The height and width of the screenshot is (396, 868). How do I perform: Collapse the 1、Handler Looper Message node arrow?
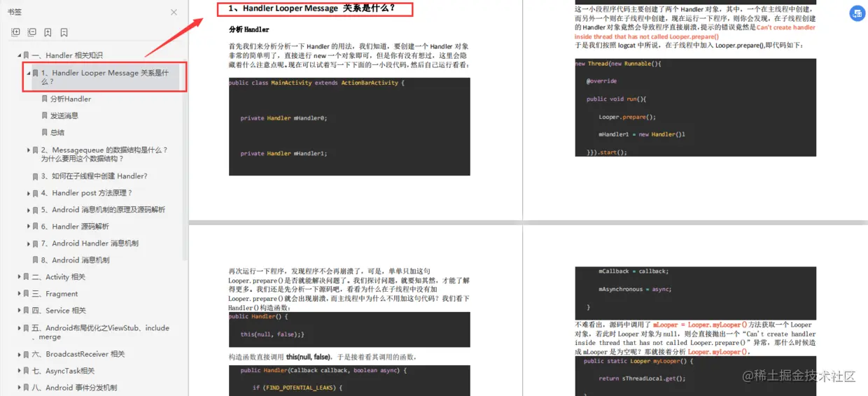(29, 73)
